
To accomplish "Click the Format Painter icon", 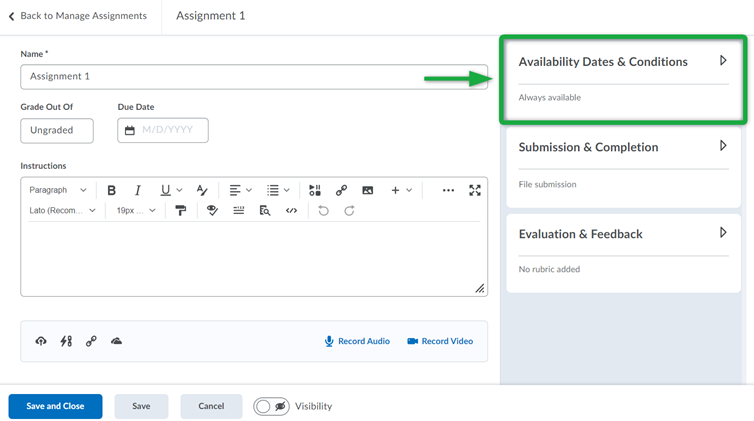I will pos(181,211).
